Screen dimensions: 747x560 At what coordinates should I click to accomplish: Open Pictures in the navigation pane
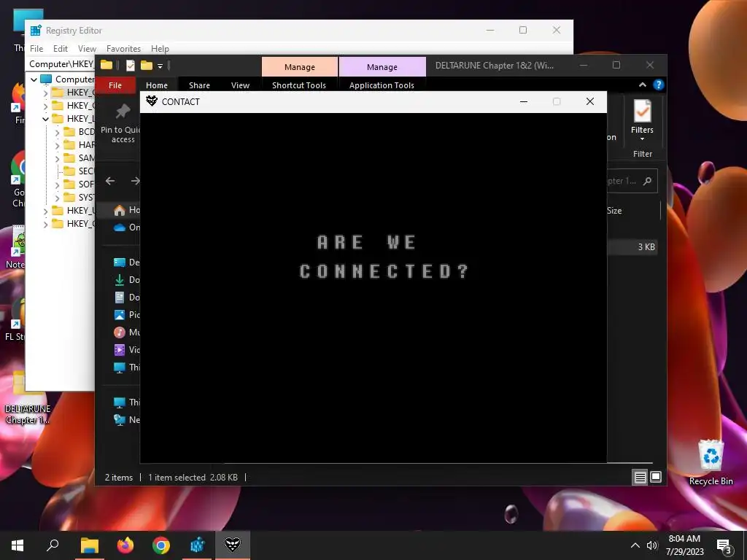coord(127,315)
